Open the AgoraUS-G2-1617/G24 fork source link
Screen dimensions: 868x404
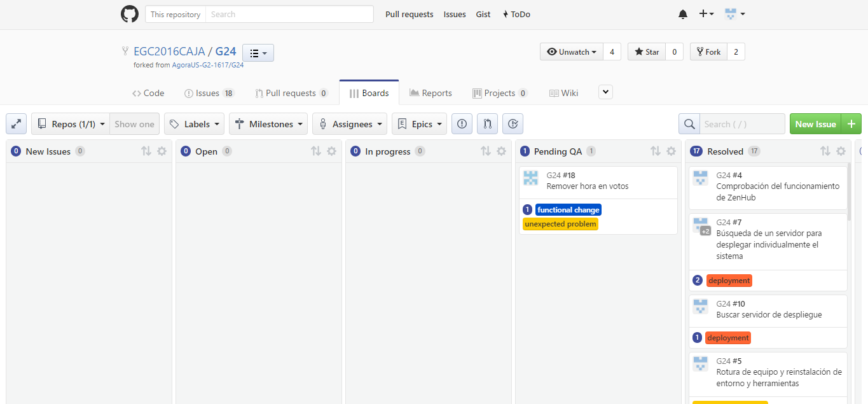[x=208, y=65]
